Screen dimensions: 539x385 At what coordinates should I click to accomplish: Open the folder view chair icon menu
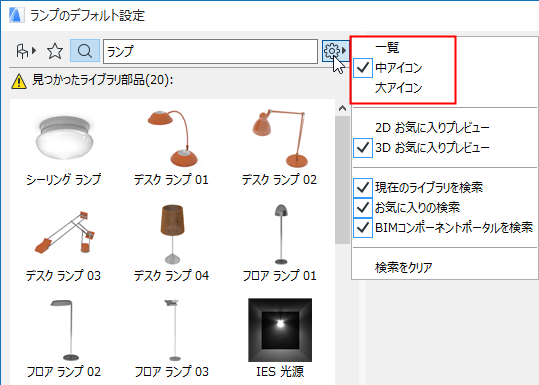pos(26,51)
